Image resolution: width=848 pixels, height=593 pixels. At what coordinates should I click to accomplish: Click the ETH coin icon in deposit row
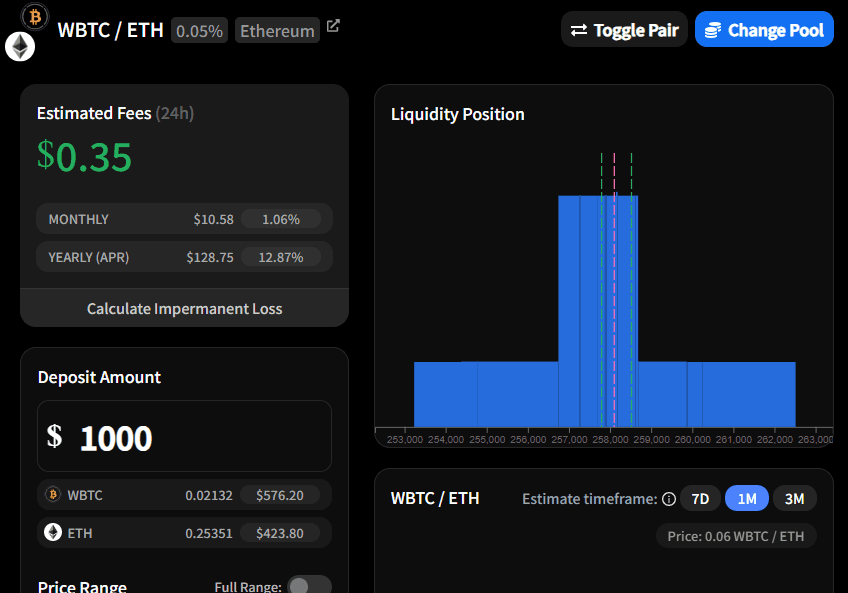coord(53,532)
